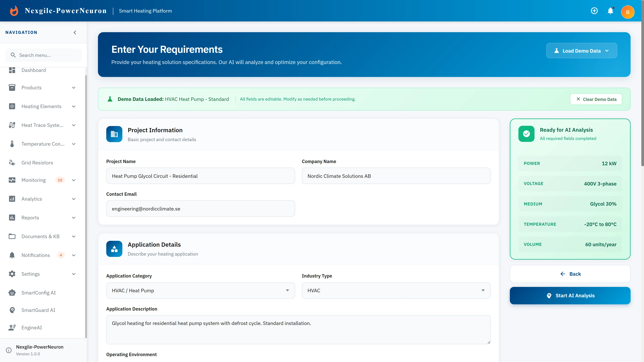This screenshot has height=362, width=644.
Task: Click the Notifications badge showing 4
Action: pos(61,255)
